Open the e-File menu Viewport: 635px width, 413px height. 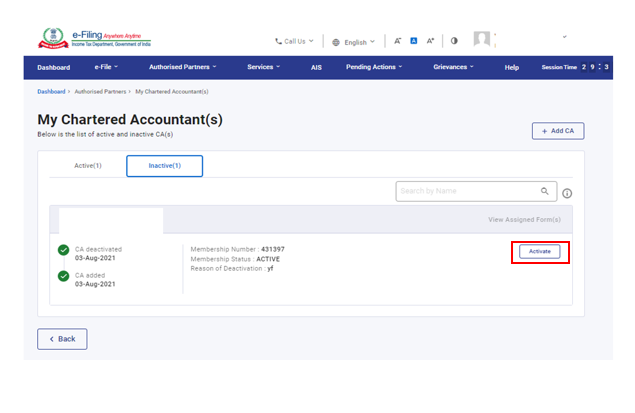coord(106,67)
